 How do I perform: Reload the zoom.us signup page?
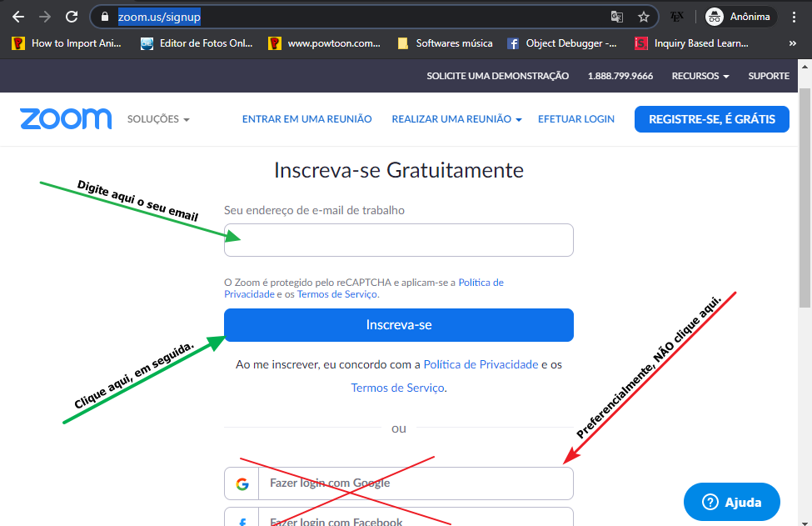click(x=72, y=18)
